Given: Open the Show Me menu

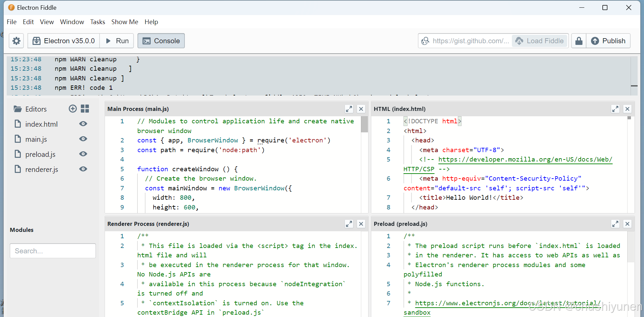Looking at the screenshot, I should click(x=125, y=22).
